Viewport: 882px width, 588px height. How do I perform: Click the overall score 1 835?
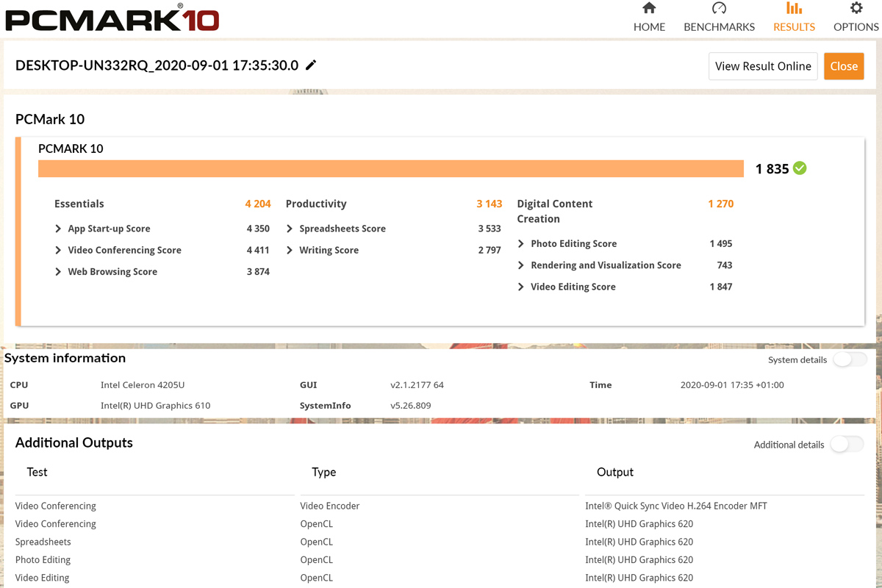772,169
